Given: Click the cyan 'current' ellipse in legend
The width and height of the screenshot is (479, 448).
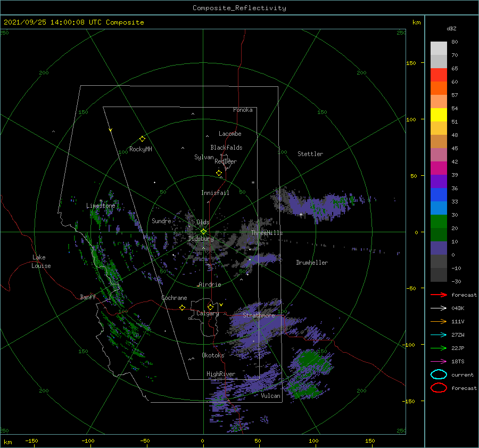Looking at the screenshot, I should click(439, 374).
